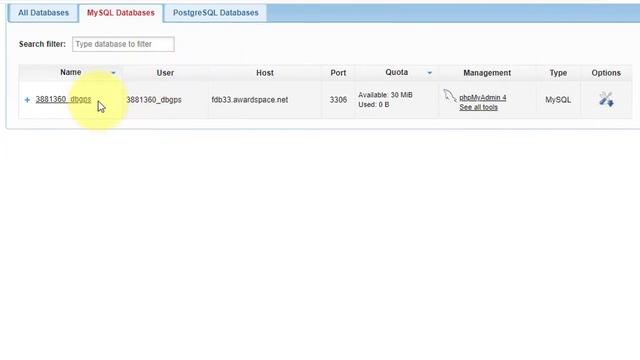Select host fdb33.awardspace.net cell

(250, 100)
